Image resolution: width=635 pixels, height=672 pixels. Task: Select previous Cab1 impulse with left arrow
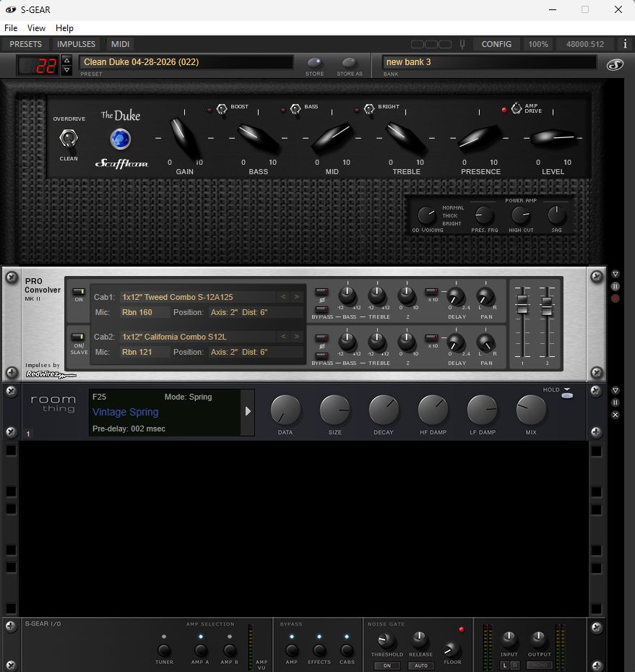(x=283, y=296)
